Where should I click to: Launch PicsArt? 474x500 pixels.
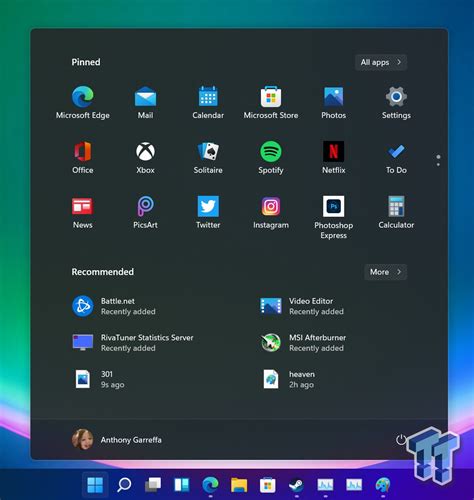[x=145, y=212]
